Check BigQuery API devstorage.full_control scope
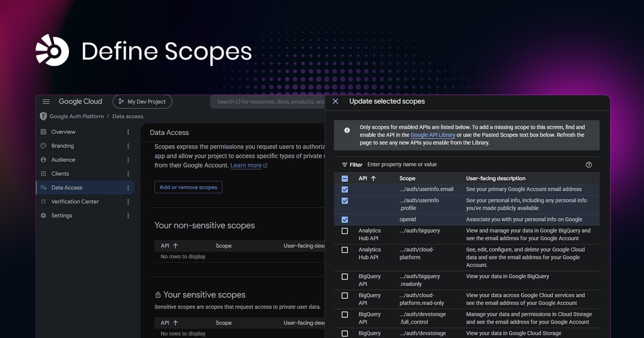The width and height of the screenshot is (644, 338). pyautogui.click(x=345, y=314)
